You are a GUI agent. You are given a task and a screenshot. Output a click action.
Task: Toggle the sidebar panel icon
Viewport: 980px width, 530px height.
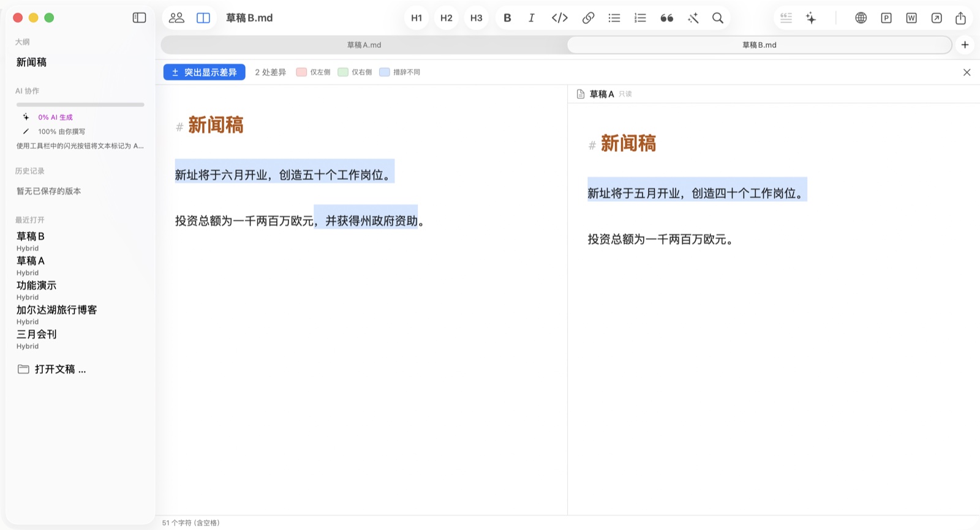pos(139,18)
